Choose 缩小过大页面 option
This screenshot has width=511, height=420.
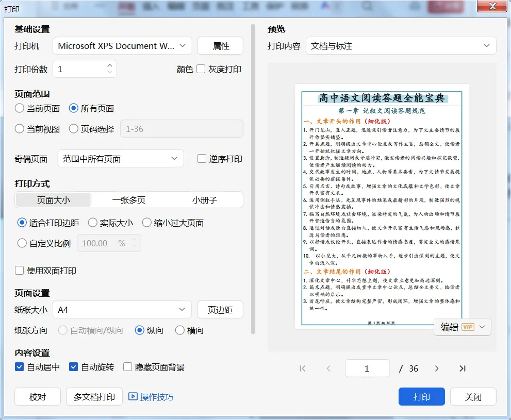[147, 223]
